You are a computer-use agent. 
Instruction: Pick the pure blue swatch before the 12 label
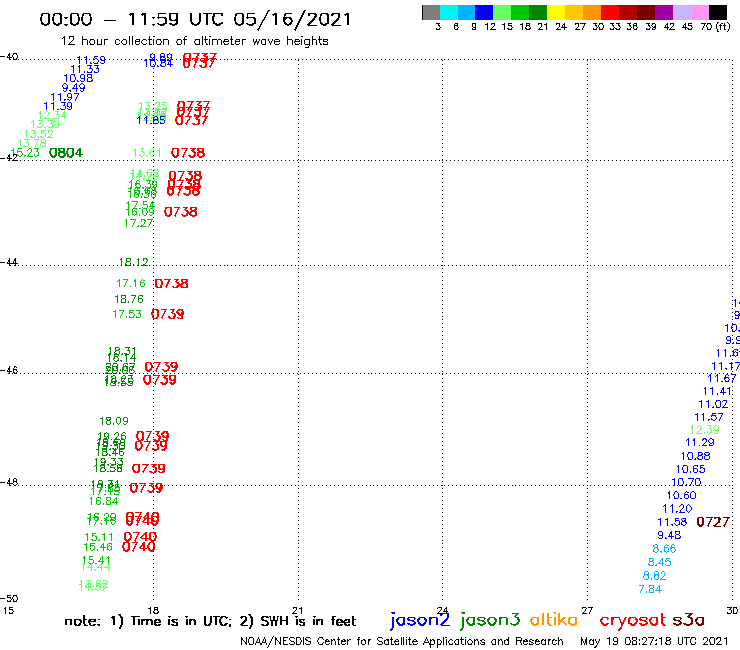tap(485, 12)
